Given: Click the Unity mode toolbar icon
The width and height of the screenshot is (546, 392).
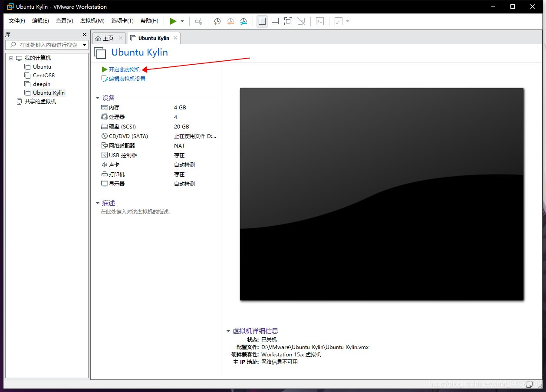Looking at the screenshot, I should pos(302,21).
